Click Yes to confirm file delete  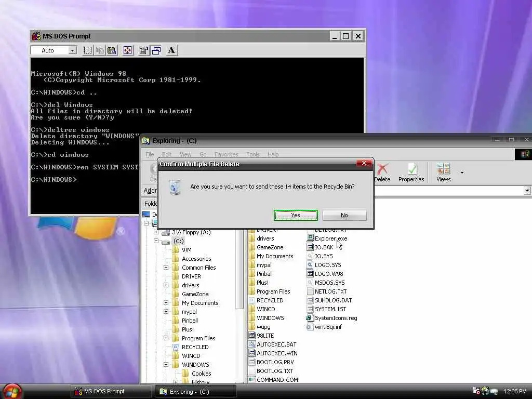click(x=296, y=215)
